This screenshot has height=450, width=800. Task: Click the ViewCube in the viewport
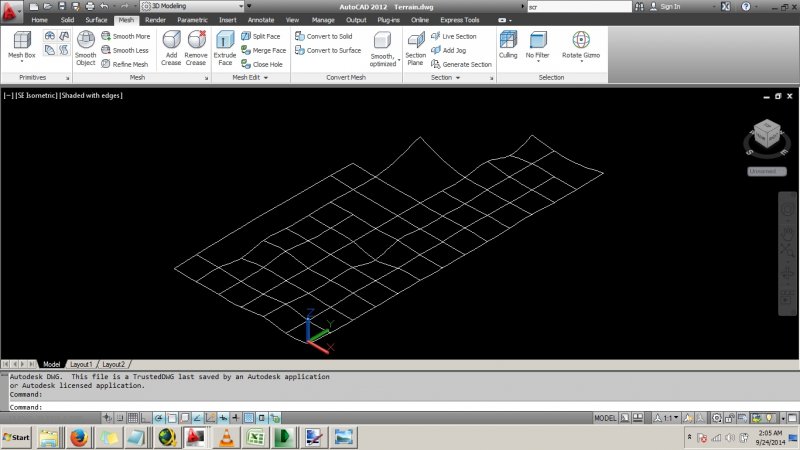(766, 132)
